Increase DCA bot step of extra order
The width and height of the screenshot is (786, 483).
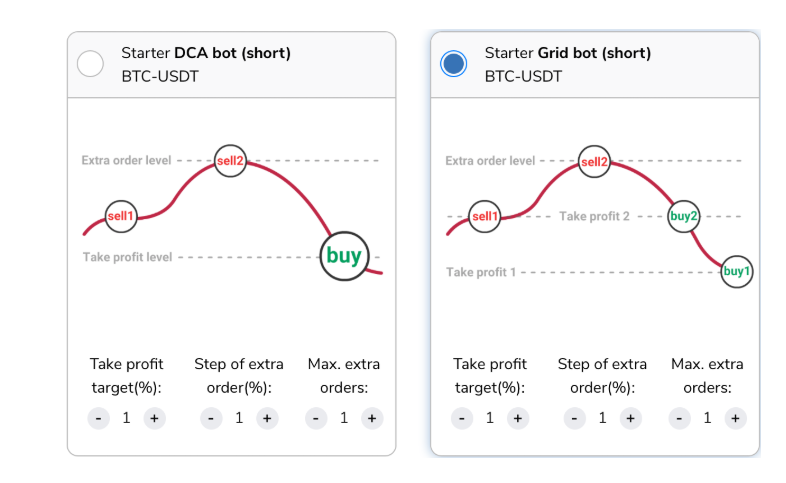pyautogui.click(x=267, y=418)
